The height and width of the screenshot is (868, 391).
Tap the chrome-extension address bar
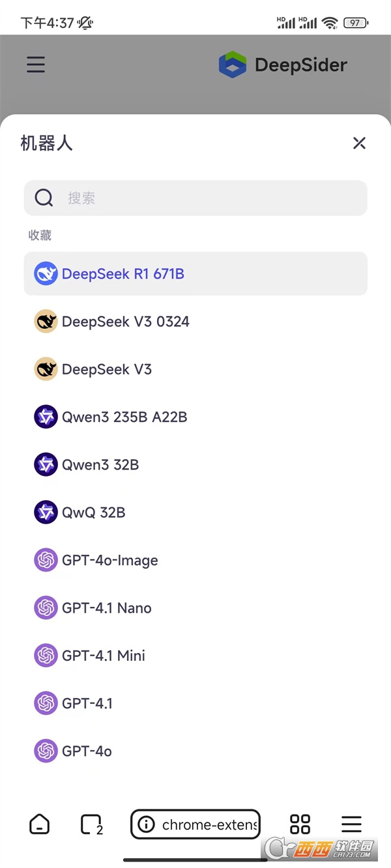click(195, 824)
